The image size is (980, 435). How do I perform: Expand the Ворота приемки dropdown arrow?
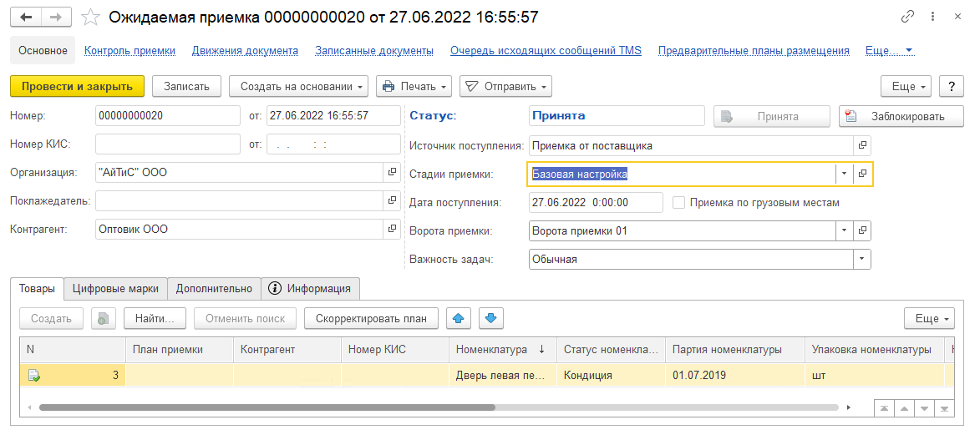845,230
